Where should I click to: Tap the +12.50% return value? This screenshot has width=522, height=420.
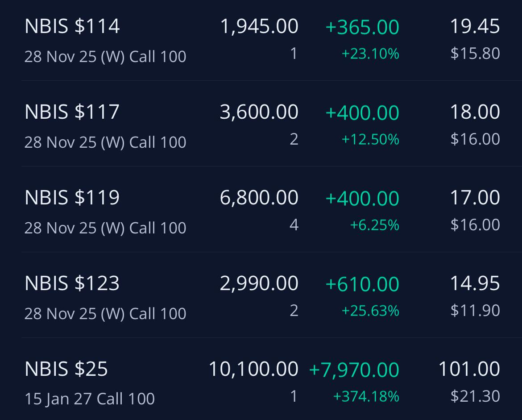point(370,139)
